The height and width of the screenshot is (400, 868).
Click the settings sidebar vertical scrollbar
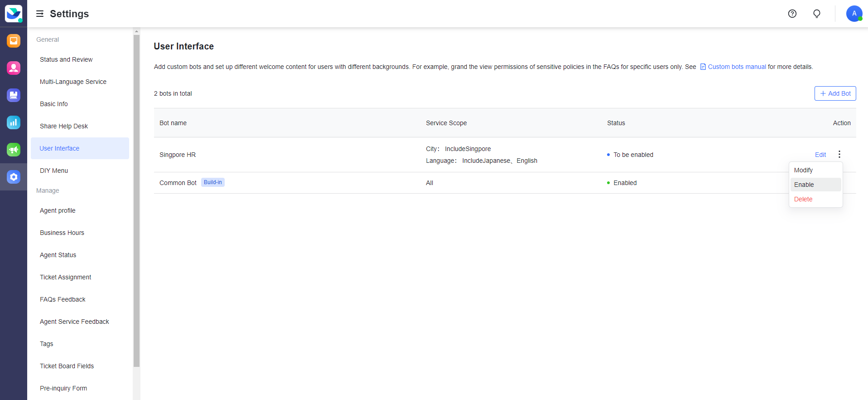(x=136, y=200)
